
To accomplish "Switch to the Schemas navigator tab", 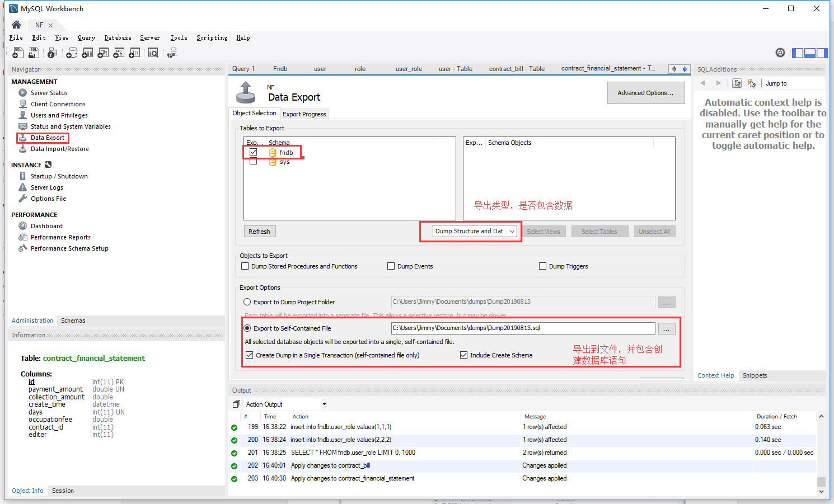I will tap(73, 321).
